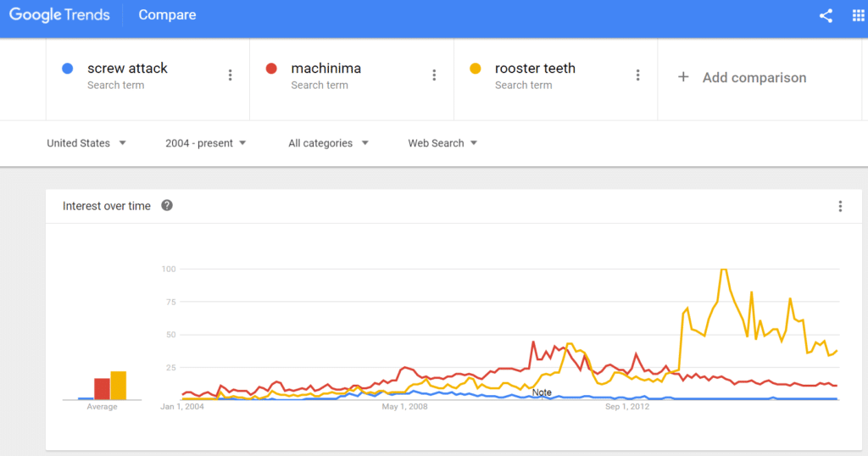This screenshot has width=868, height=456.
Task: Click the yellow rooster teeth color dot
Action: 475,69
